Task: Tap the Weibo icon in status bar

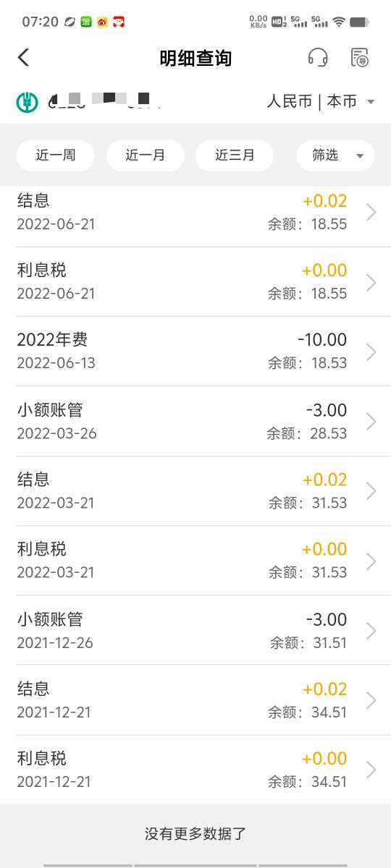Action: (102, 22)
